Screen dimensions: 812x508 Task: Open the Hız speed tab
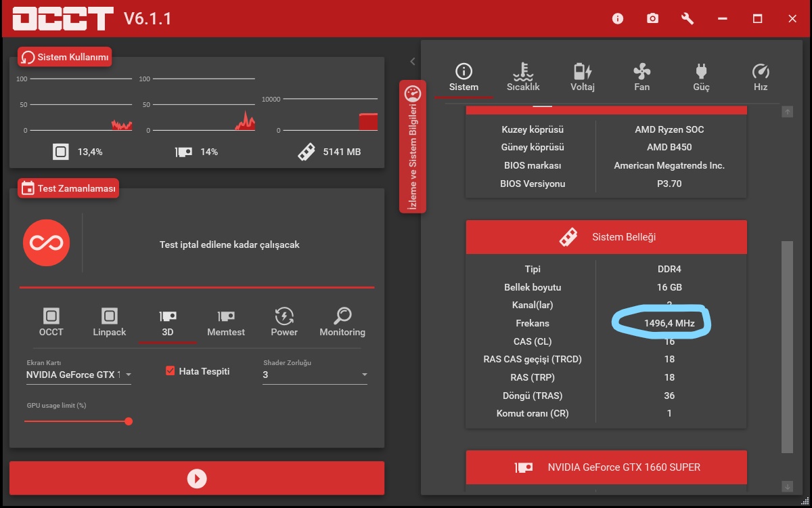[761, 77]
